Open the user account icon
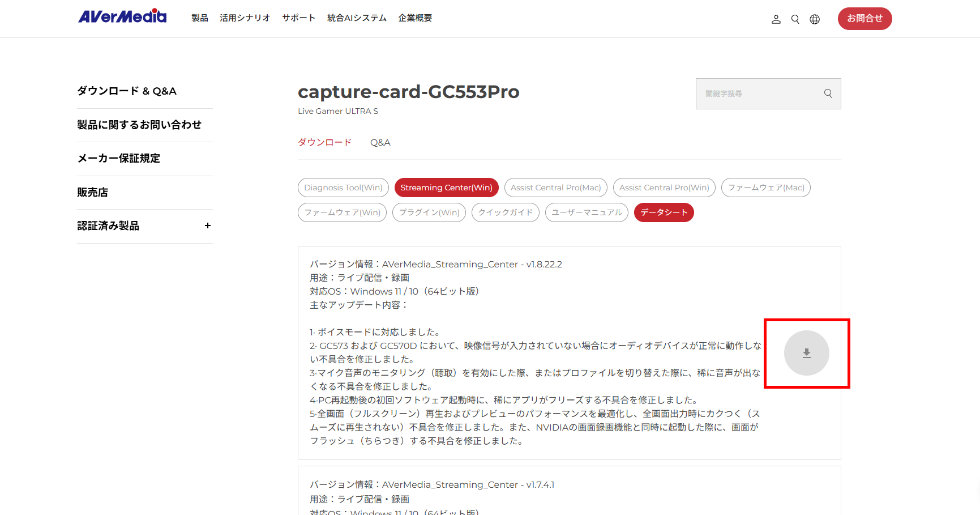This screenshot has width=980, height=515. tap(776, 19)
